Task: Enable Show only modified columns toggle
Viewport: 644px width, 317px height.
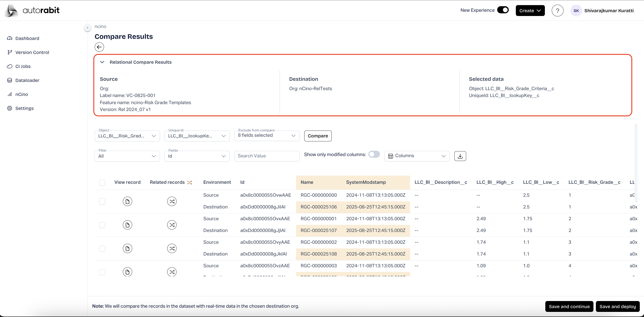Action: pyautogui.click(x=374, y=154)
